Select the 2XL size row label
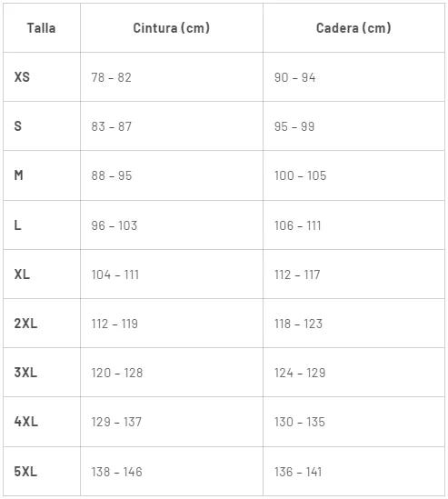Viewport: 448px width, 499px height. point(25,324)
